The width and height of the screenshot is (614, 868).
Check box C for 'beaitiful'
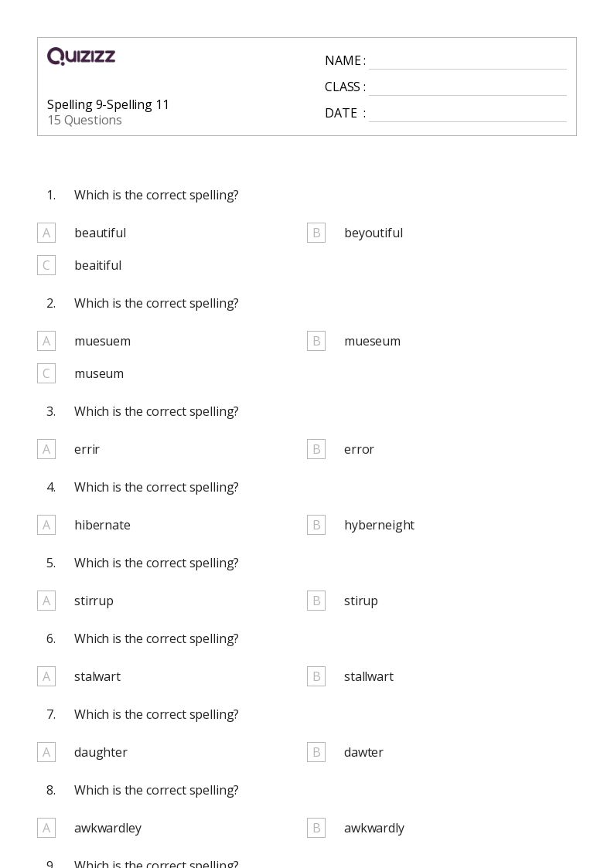click(46, 265)
